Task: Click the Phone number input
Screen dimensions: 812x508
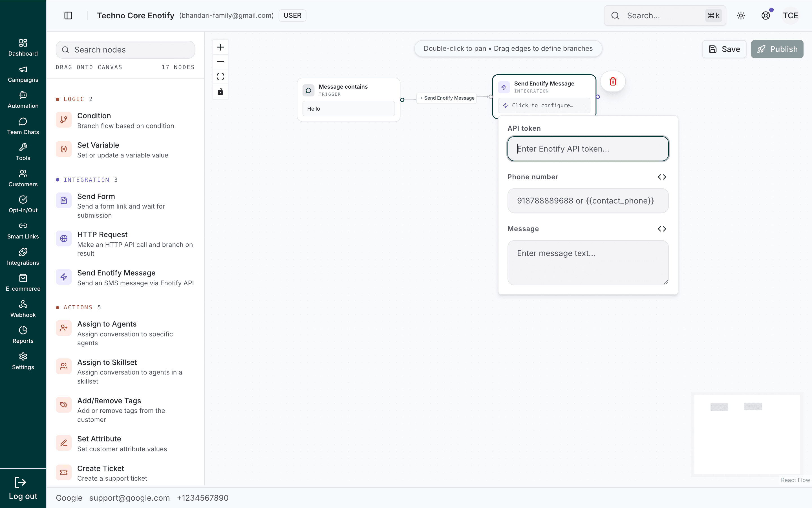Action: point(588,201)
